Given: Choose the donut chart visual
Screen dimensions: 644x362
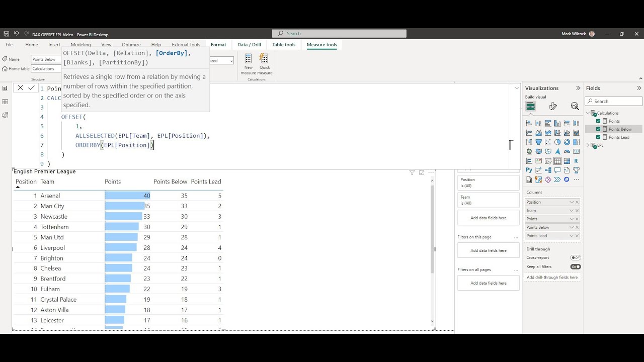Looking at the screenshot, I should [567, 142].
